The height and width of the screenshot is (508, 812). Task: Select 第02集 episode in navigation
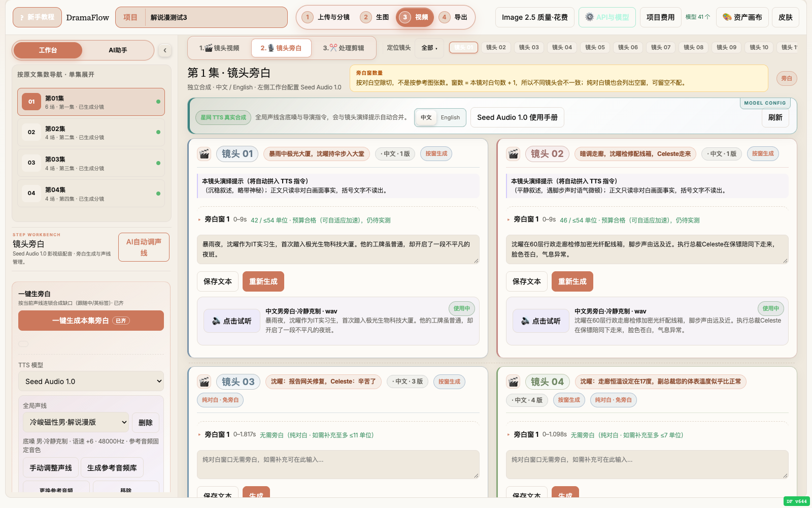pyautogui.click(x=91, y=133)
